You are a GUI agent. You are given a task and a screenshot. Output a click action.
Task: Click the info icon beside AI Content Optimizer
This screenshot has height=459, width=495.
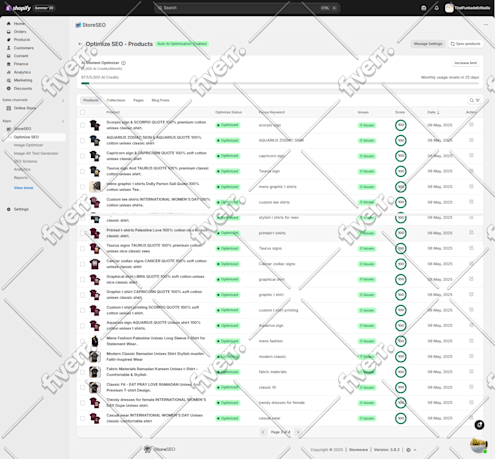[x=123, y=63]
